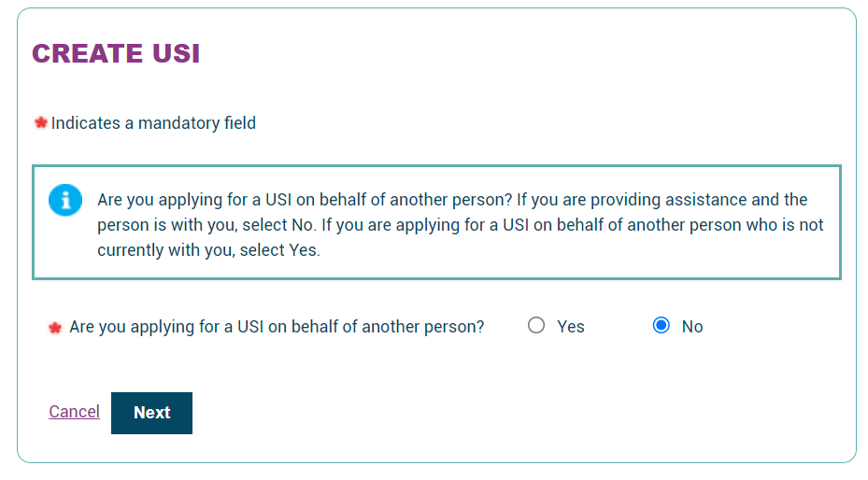Click the info line starting 'person is with you'
The width and height of the screenshot is (868, 480).
[460, 225]
